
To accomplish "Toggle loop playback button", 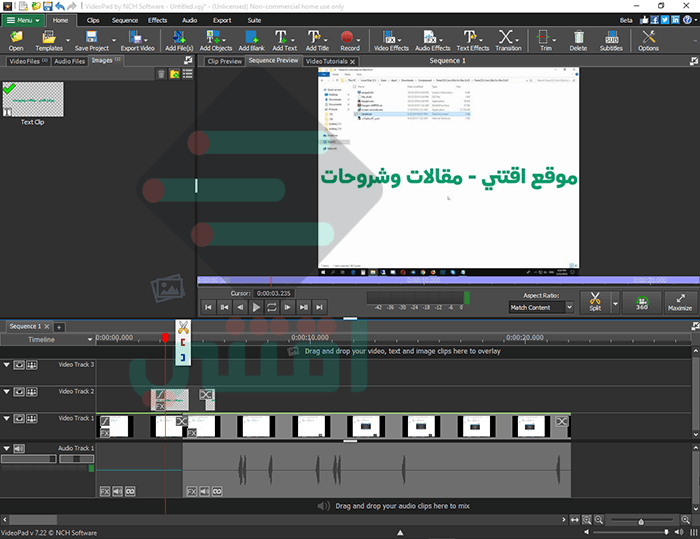I will pyautogui.click(x=271, y=307).
